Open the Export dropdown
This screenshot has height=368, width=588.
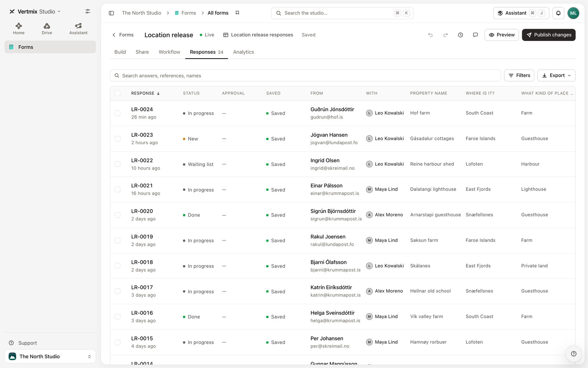click(x=556, y=75)
